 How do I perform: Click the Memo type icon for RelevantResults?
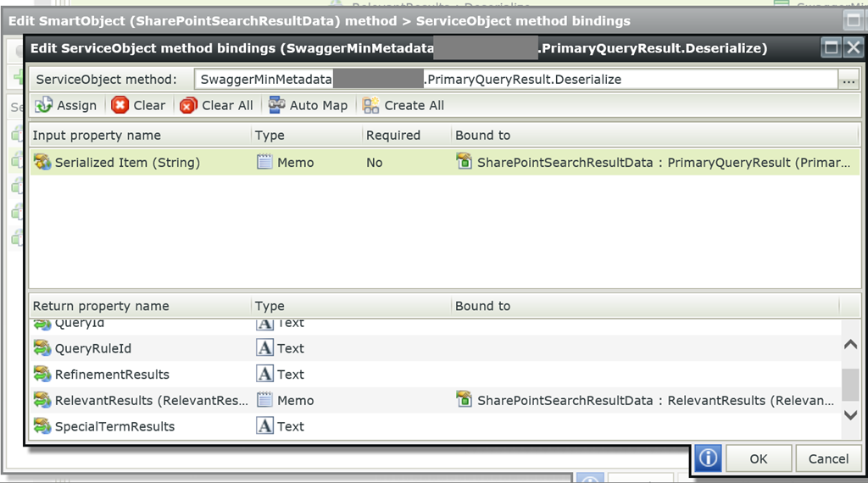pos(264,400)
